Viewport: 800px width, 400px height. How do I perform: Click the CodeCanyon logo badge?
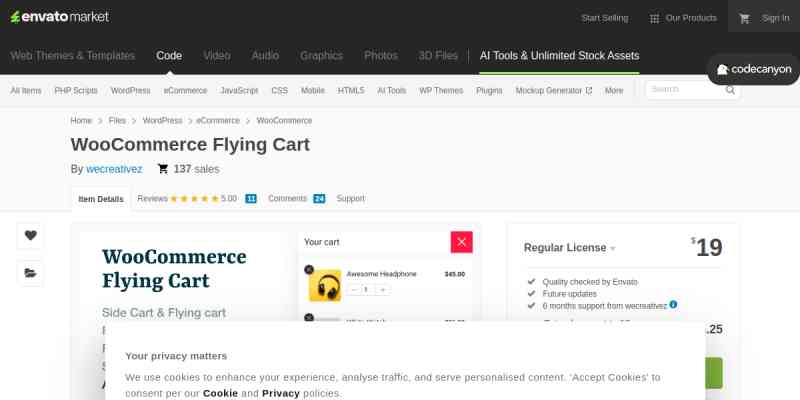tap(754, 69)
